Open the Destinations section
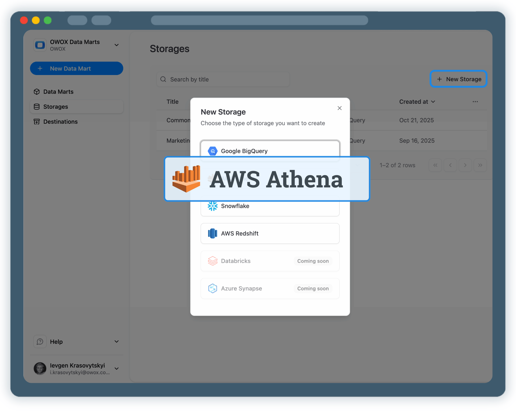The image size is (516, 420). pos(60,122)
